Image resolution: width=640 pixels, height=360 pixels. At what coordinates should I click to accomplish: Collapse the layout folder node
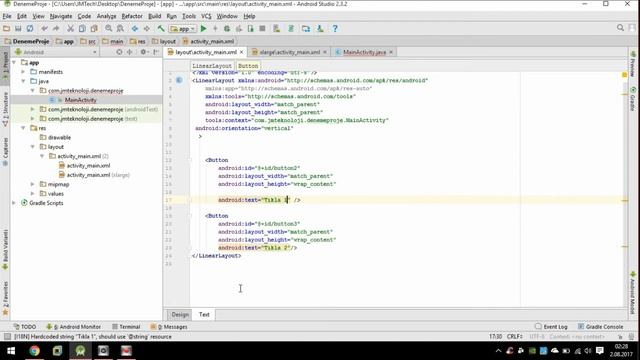point(33,147)
